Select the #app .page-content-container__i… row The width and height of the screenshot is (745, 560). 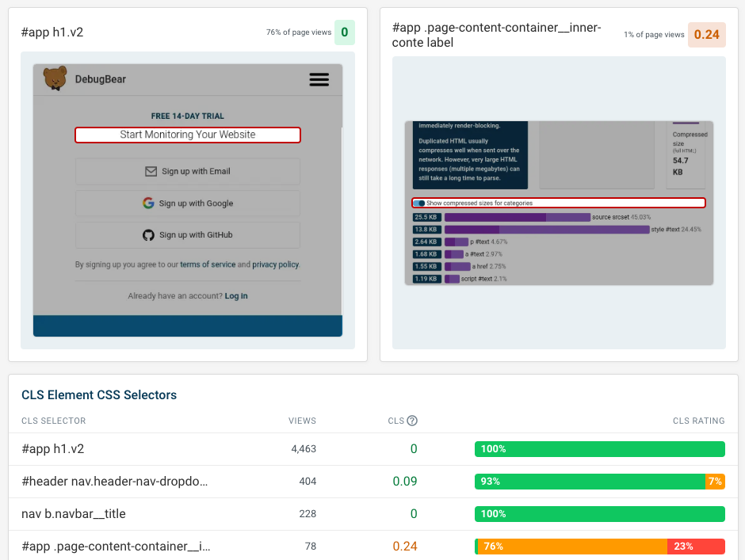373,546
